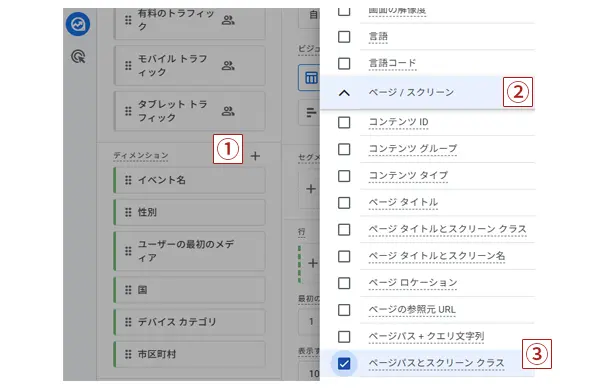The width and height of the screenshot is (600, 388).
Task: Check the ページの参照元 URL checkbox
Action: (344, 310)
